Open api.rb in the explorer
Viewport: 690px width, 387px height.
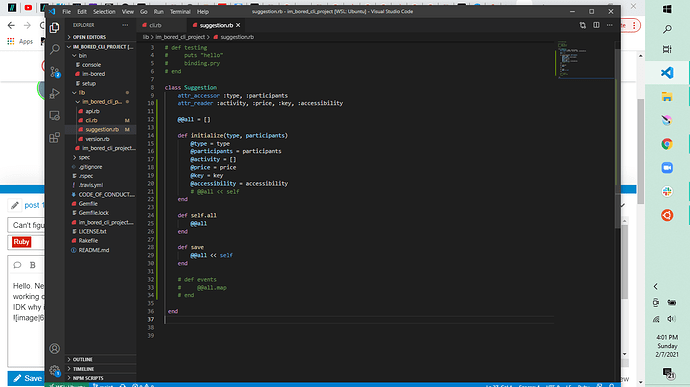(100, 111)
